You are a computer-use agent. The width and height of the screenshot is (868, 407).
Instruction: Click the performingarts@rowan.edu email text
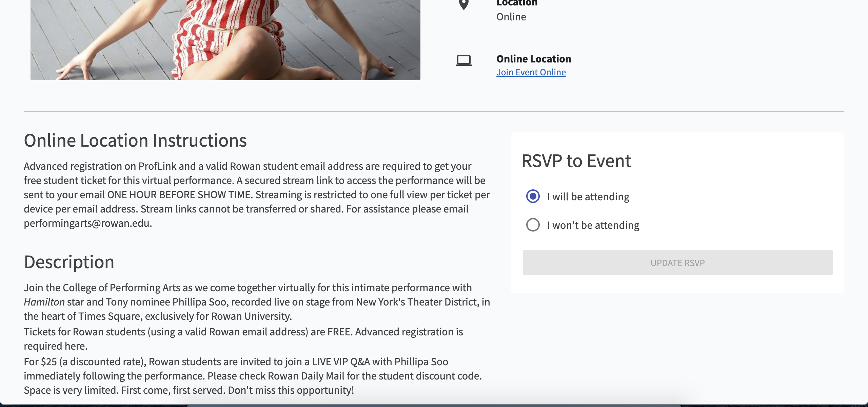click(x=87, y=223)
